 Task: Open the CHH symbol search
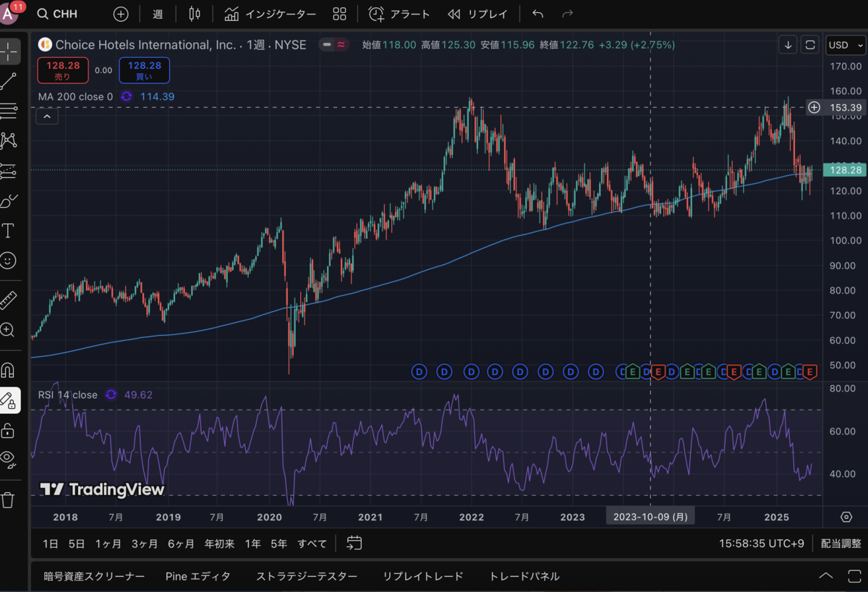click(57, 14)
